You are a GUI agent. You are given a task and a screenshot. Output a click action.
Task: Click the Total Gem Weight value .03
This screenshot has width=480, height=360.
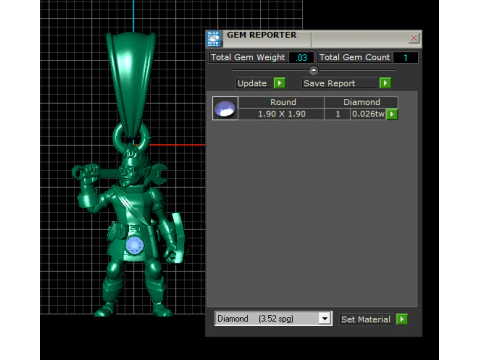click(301, 58)
